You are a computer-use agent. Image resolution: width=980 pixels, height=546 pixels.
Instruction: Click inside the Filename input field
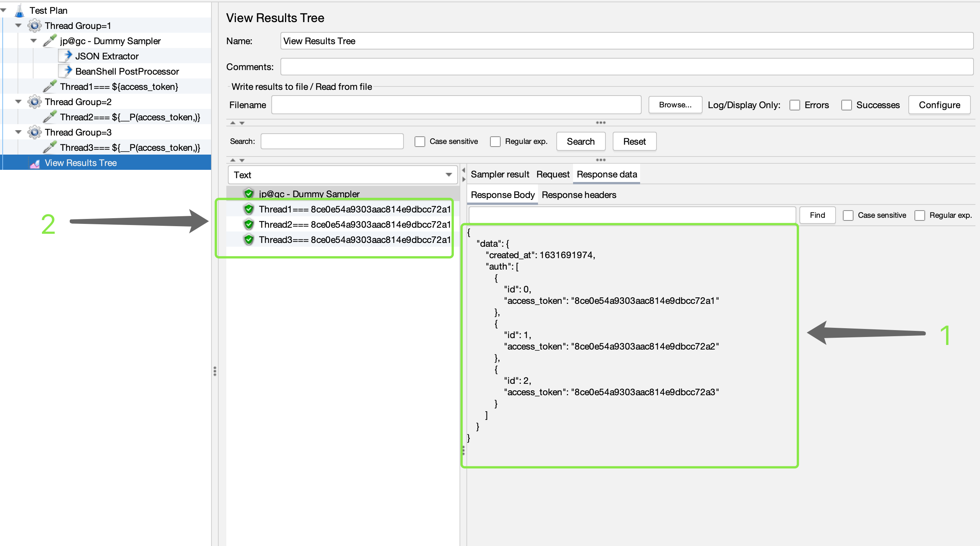click(x=456, y=105)
